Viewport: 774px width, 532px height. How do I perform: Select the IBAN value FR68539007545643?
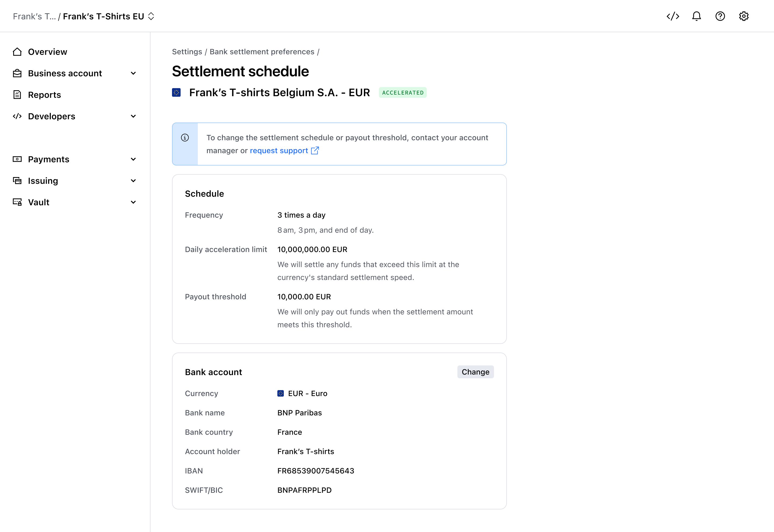[316, 471]
